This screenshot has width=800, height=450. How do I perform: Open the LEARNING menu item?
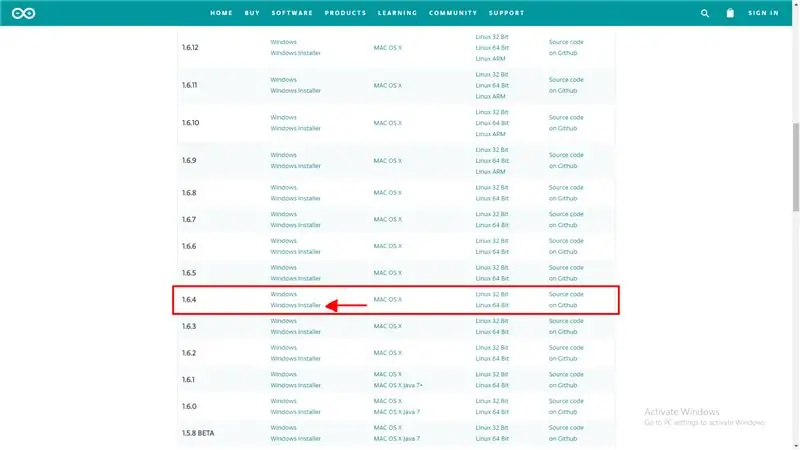(x=397, y=13)
